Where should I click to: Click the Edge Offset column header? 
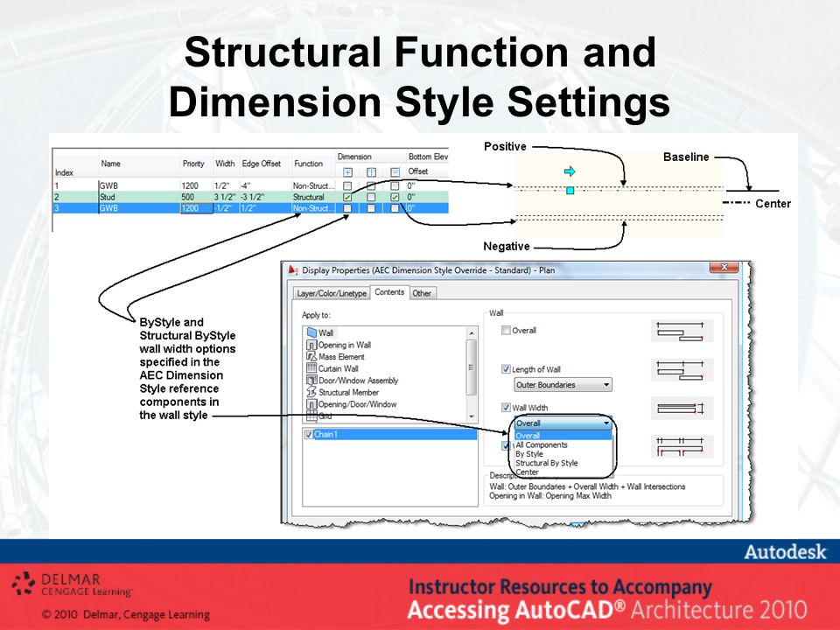(x=262, y=164)
